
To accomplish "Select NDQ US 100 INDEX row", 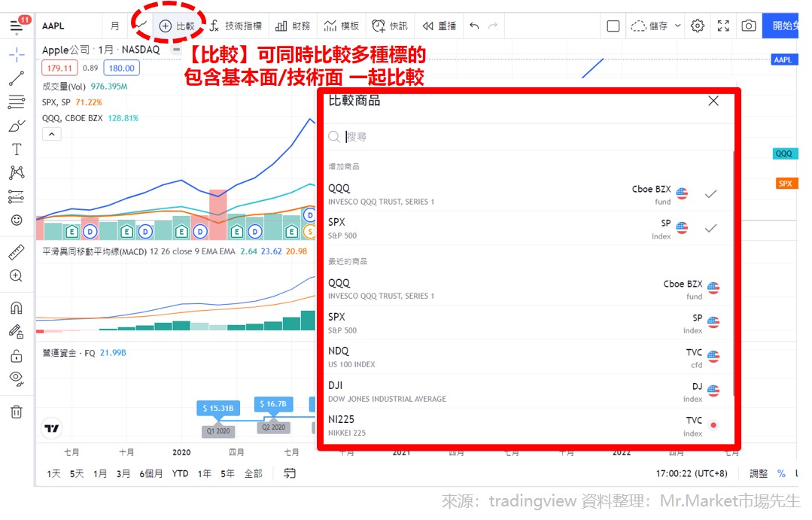I will pos(528,357).
